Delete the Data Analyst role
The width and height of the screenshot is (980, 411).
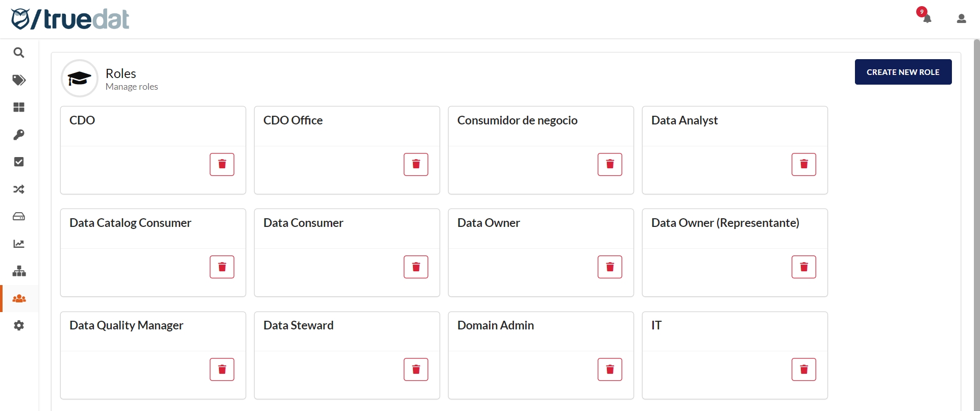tap(803, 164)
